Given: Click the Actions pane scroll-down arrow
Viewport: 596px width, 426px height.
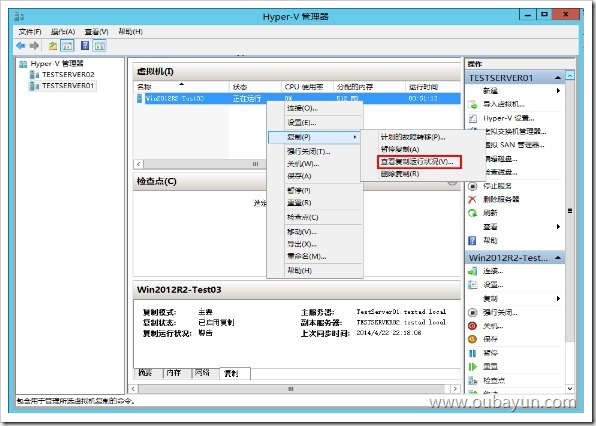Looking at the screenshot, I should 570,389.
